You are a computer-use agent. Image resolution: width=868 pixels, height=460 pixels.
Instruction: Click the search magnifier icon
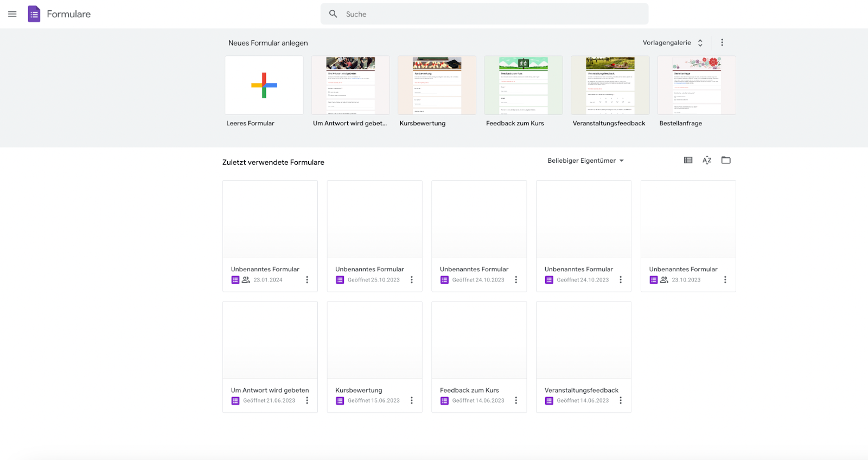(333, 14)
